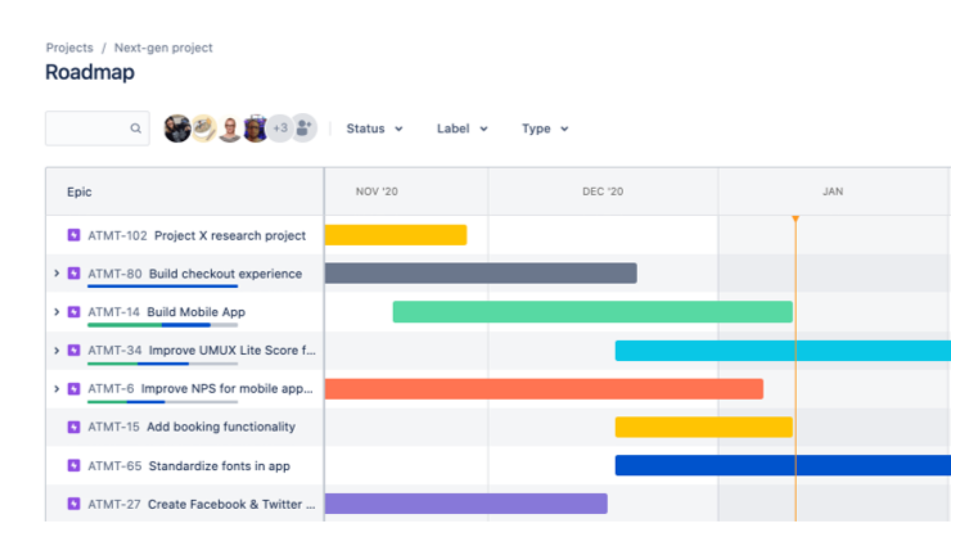The image size is (980, 551).
Task: Go to Projects breadcrumb link
Action: [x=69, y=48]
